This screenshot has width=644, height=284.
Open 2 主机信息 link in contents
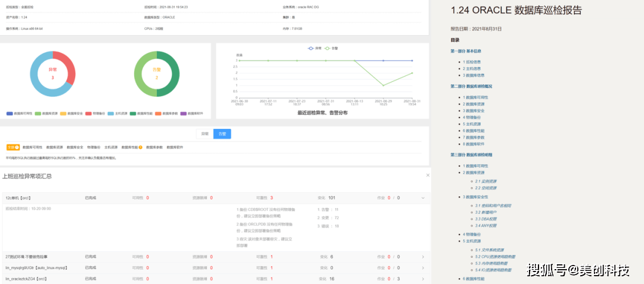click(x=472, y=69)
